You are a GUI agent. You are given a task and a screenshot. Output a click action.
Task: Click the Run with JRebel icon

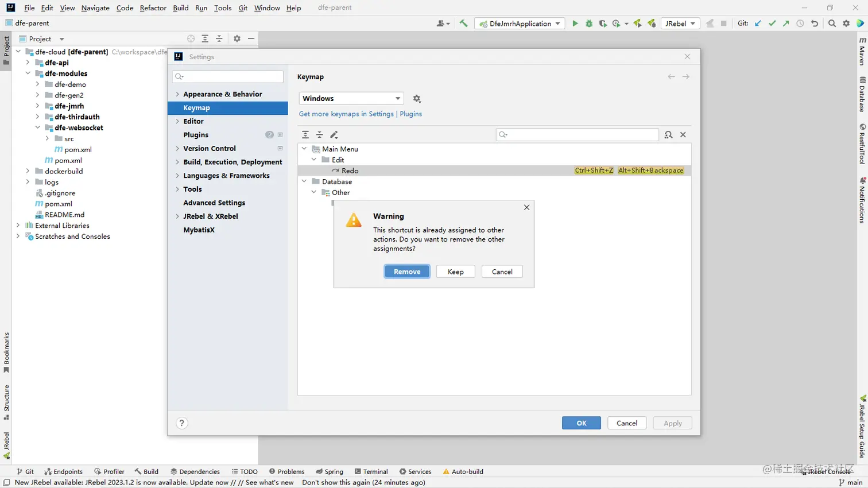(x=637, y=24)
